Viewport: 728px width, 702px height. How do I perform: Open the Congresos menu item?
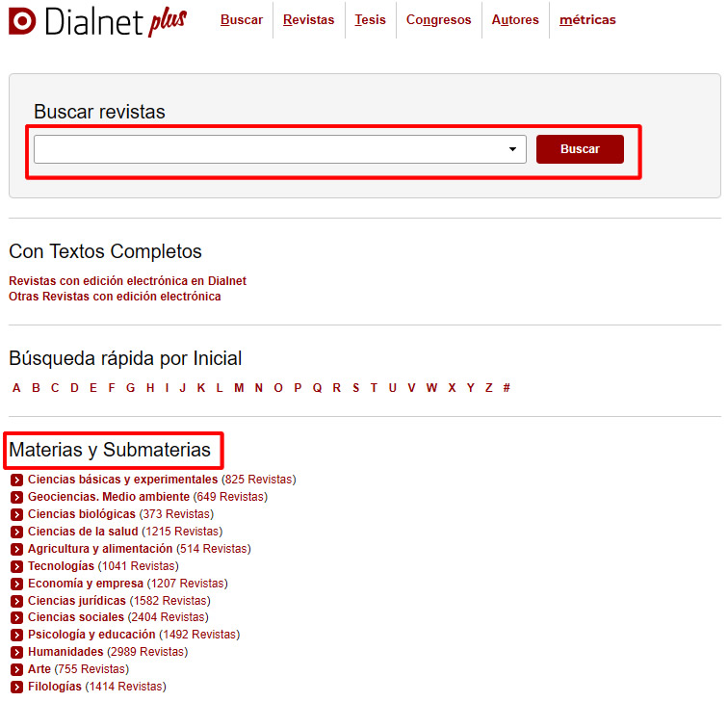tap(439, 20)
